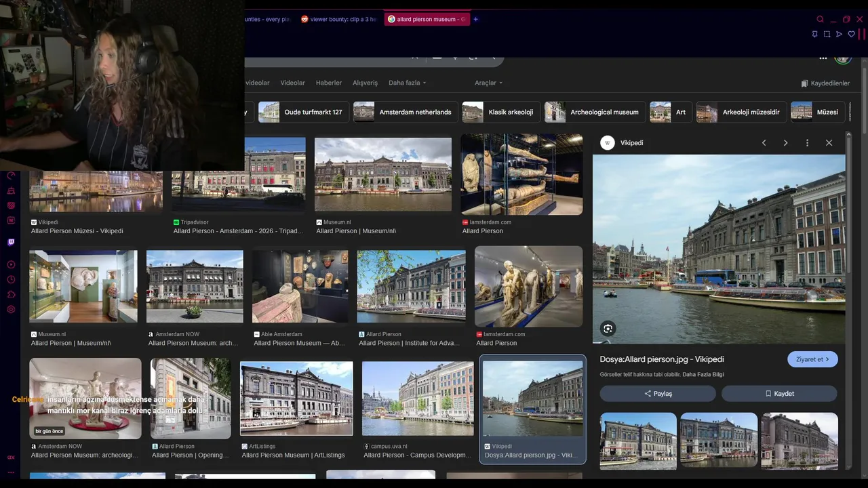The image size is (868, 488).
Task: Click the 'Ziyaret et' visit button
Action: pyautogui.click(x=812, y=359)
